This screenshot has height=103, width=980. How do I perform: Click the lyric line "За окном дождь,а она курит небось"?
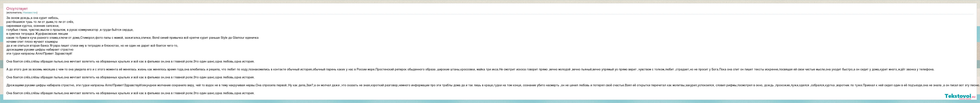[x=33, y=18]
